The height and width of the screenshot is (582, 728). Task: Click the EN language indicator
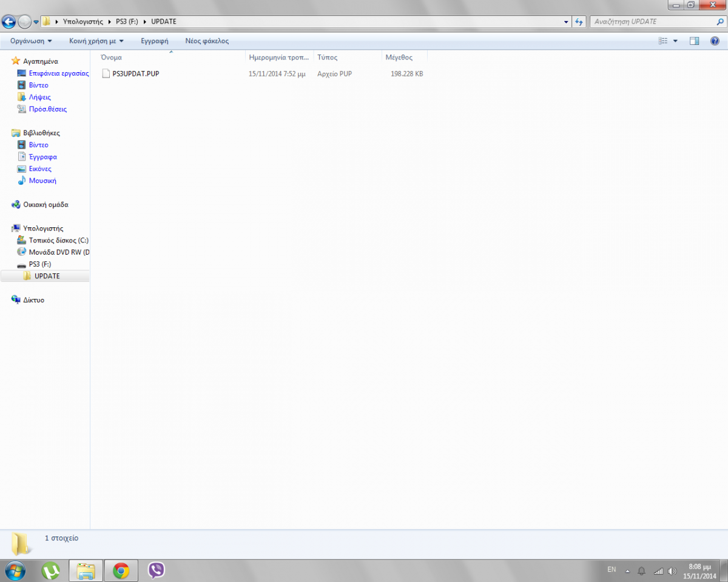click(612, 570)
